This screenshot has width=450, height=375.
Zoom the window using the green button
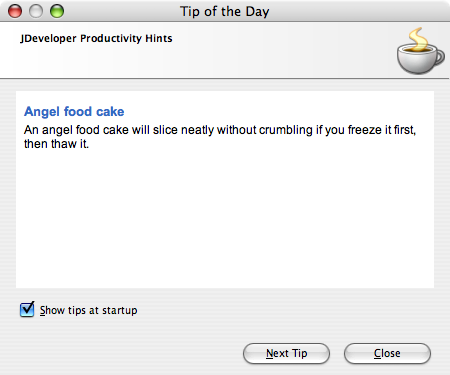point(57,11)
